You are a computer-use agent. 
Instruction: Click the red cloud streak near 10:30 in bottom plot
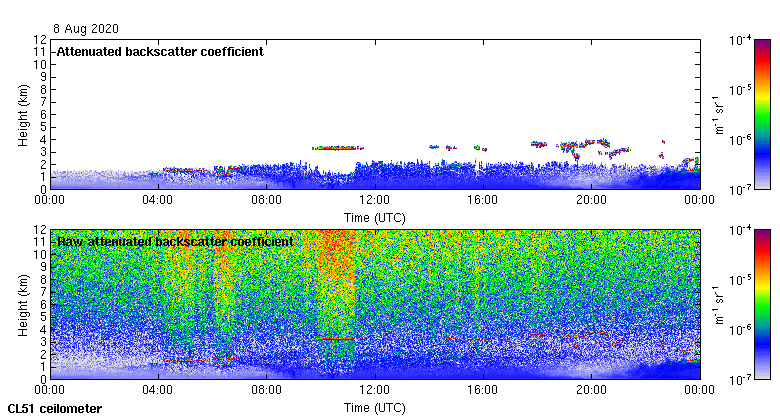[x=334, y=339]
